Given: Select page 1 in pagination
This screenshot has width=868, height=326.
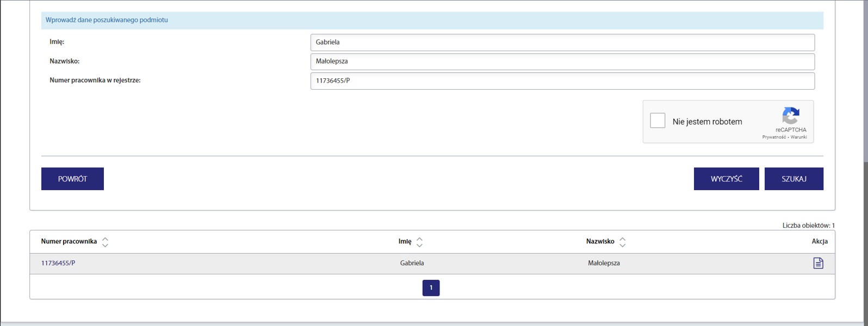Looking at the screenshot, I should (x=431, y=288).
